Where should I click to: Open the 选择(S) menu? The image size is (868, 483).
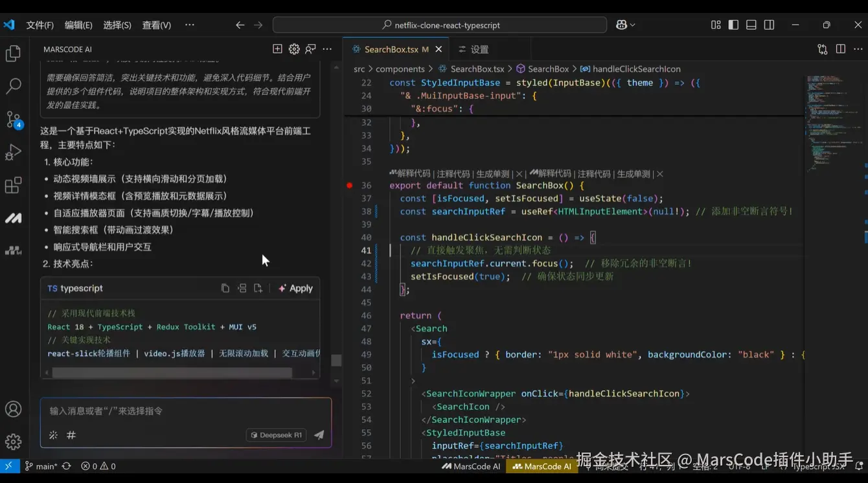pyautogui.click(x=117, y=25)
